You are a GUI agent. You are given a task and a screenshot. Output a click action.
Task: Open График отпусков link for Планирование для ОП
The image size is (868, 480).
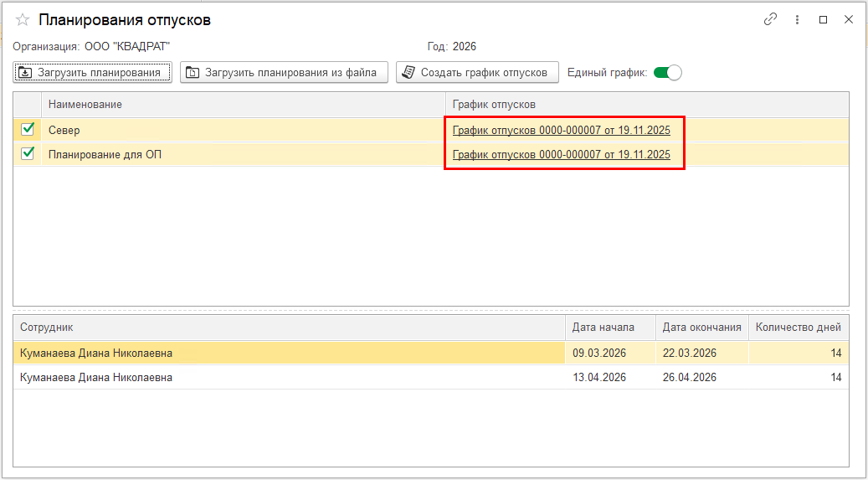(x=561, y=154)
